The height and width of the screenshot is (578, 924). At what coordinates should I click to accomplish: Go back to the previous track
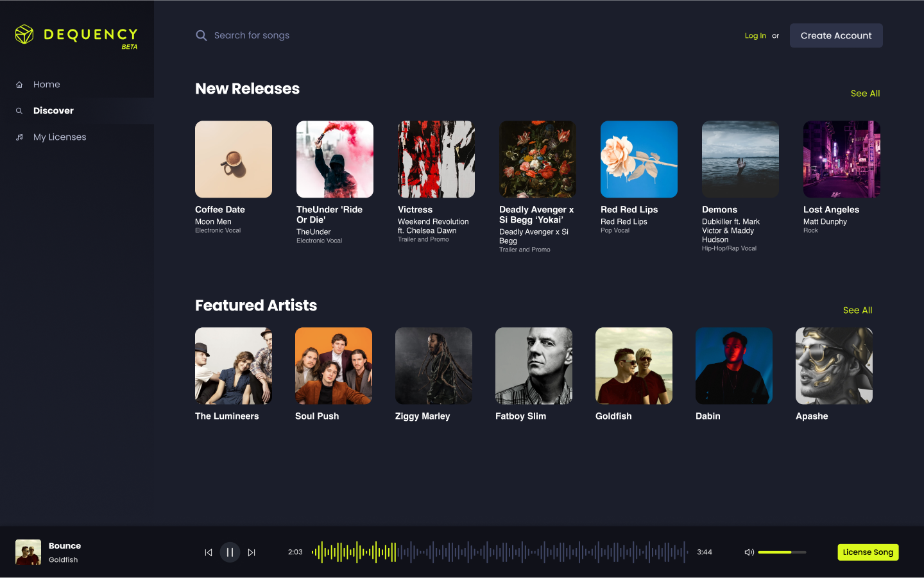point(209,552)
